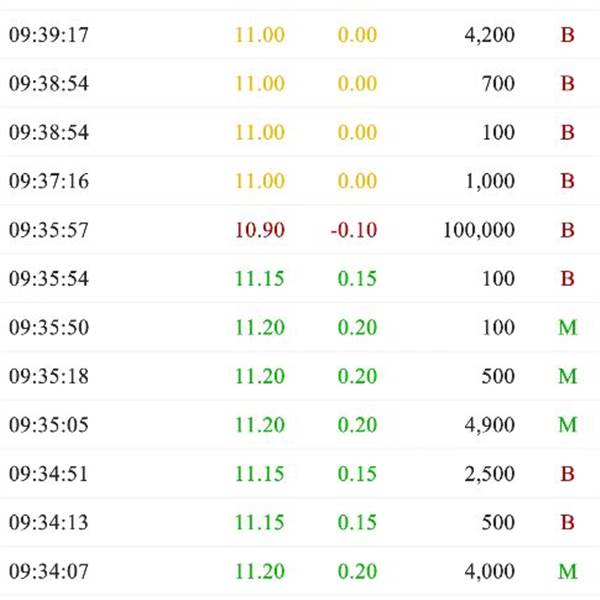
Task: Click the 1,000 volume entry
Action: click(490, 181)
